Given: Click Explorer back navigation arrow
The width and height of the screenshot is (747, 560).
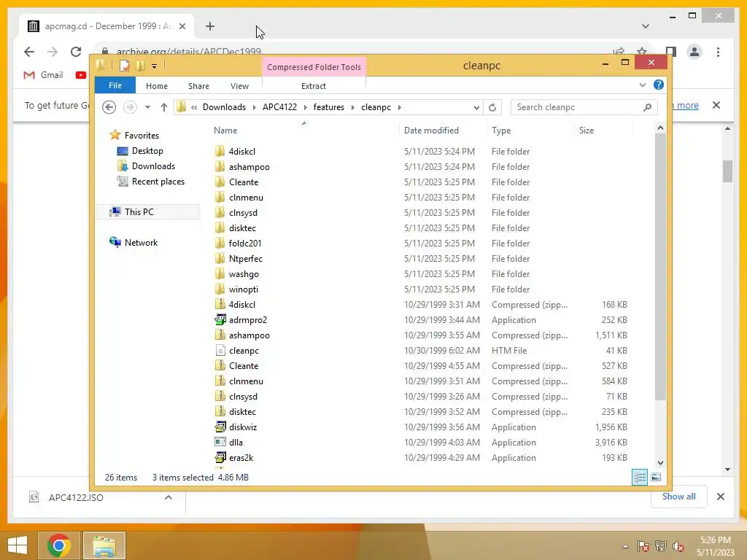Looking at the screenshot, I should pyautogui.click(x=109, y=107).
